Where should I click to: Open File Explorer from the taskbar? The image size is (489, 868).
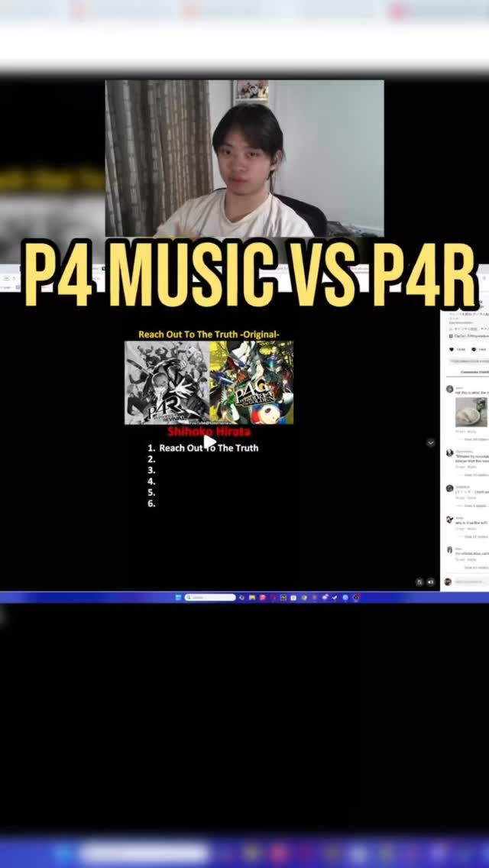252,598
